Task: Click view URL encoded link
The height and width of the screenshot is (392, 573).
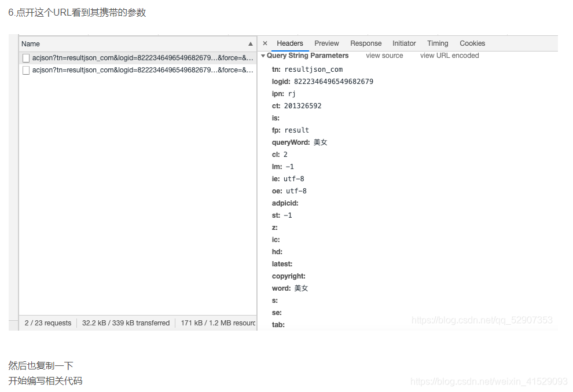Action: [x=450, y=56]
